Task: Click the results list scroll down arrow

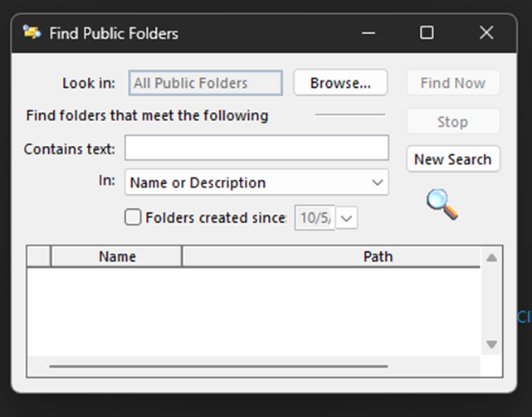Action: tap(491, 344)
